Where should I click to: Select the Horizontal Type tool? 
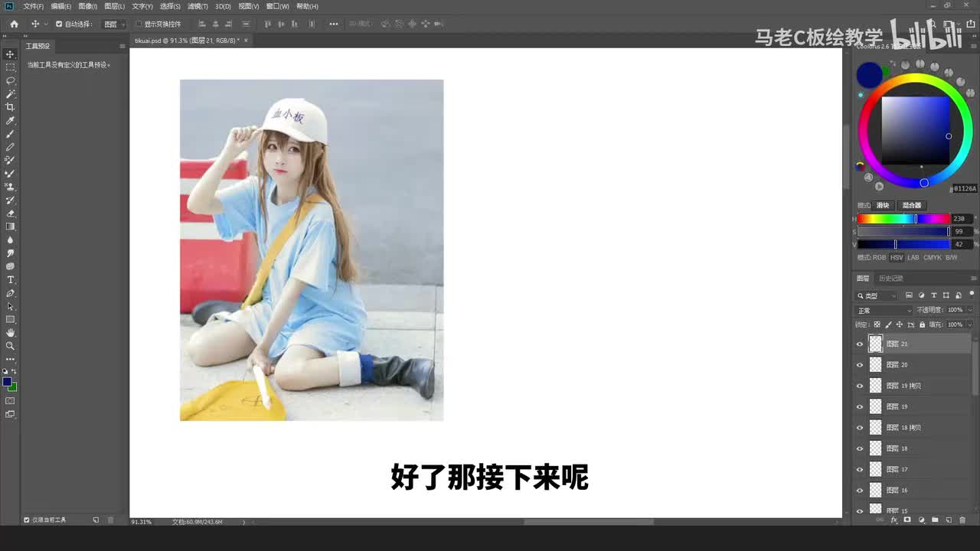(x=10, y=280)
